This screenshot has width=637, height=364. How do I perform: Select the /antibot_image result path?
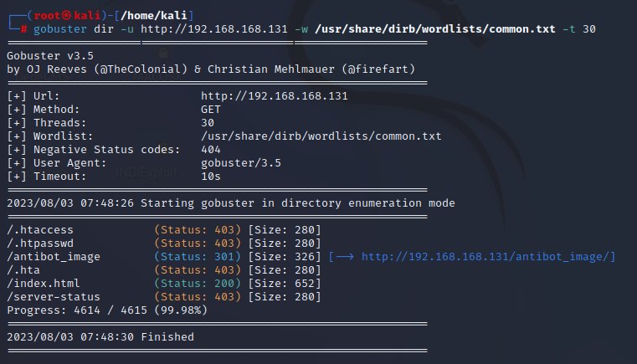[x=54, y=257]
